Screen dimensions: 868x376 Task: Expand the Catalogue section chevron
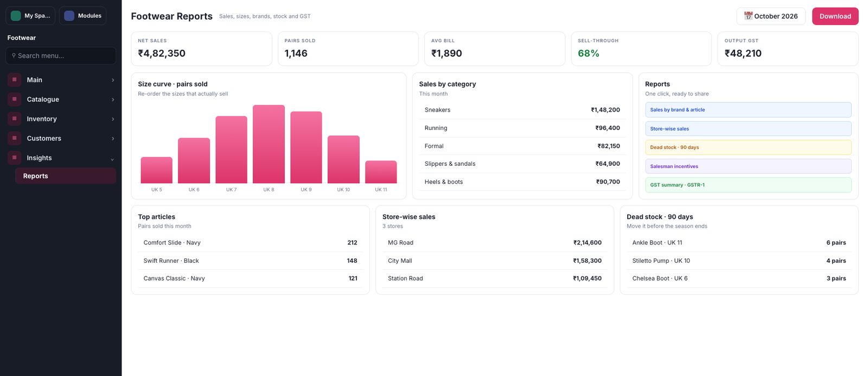[x=113, y=100]
